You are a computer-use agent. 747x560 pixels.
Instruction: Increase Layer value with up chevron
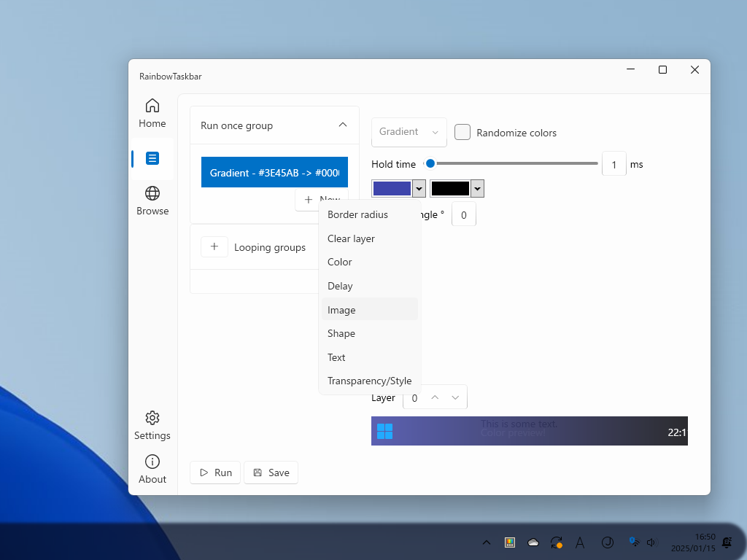435,397
